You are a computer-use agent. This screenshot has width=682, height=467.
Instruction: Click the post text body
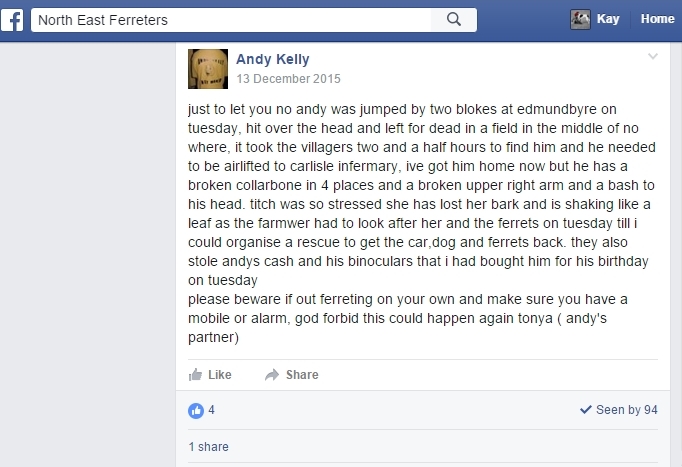point(422,223)
